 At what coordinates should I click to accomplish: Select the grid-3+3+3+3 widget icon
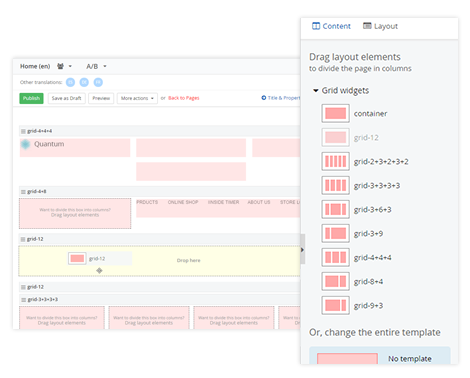tap(335, 186)
